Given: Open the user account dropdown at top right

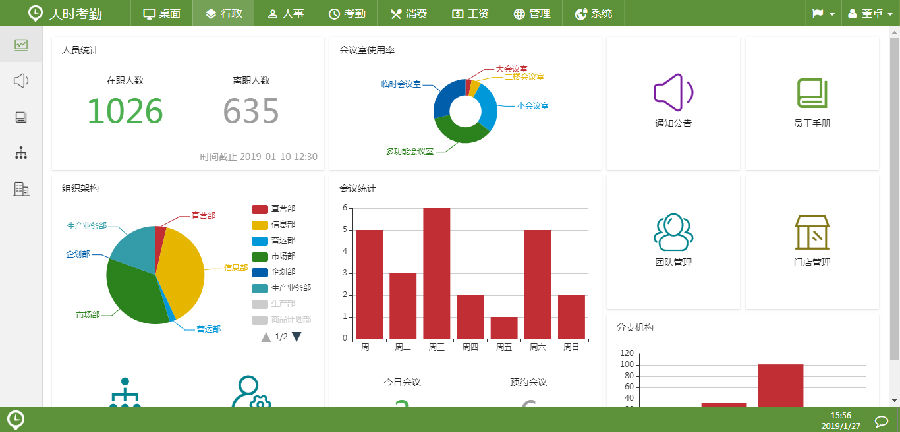Looking at the screenshot, I should click(867, 14).
